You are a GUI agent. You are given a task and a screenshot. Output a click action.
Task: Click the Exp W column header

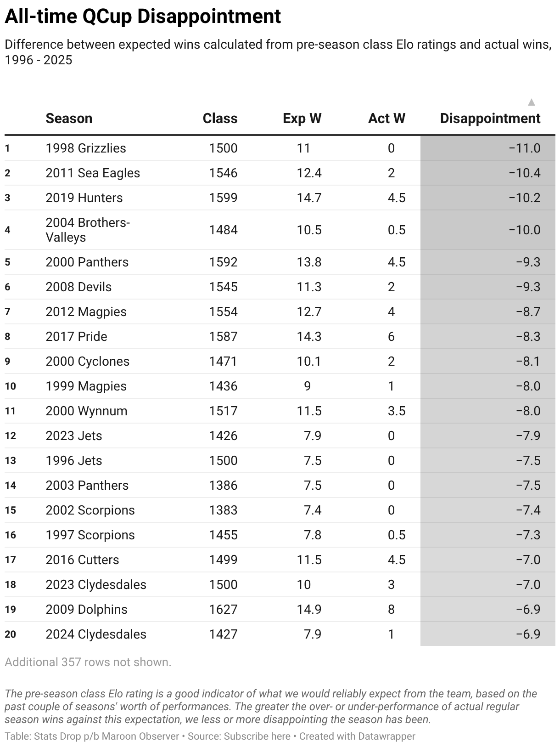click(x=302, y=119)
